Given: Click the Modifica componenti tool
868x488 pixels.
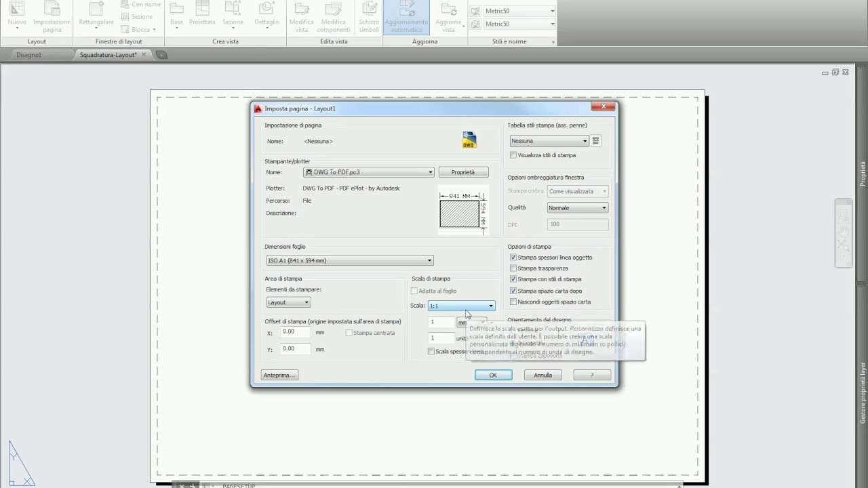Looking at the screenshot, I should (334, 16).
